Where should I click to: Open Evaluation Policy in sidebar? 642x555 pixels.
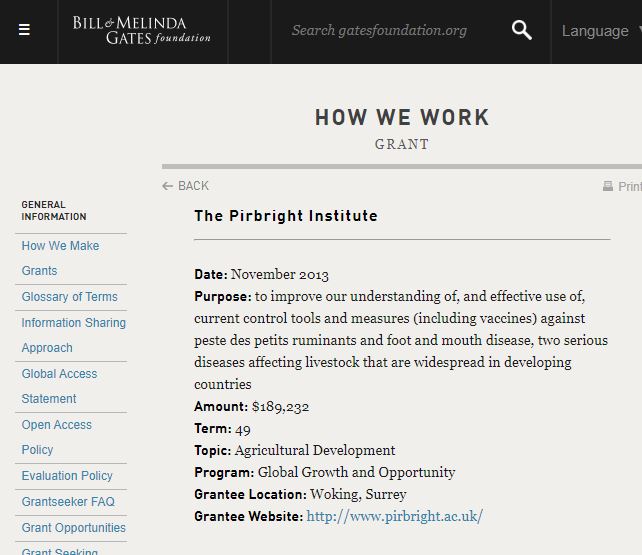click(67, 476)
